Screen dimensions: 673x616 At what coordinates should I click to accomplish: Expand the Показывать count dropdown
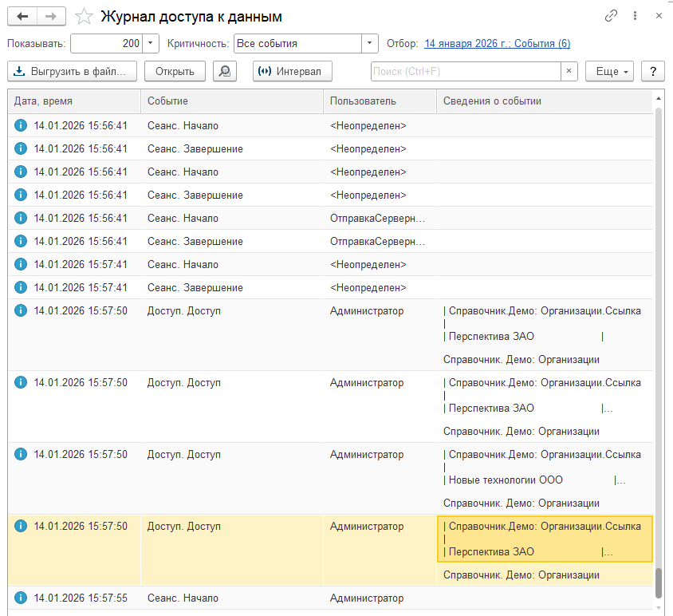coord(152,43)
